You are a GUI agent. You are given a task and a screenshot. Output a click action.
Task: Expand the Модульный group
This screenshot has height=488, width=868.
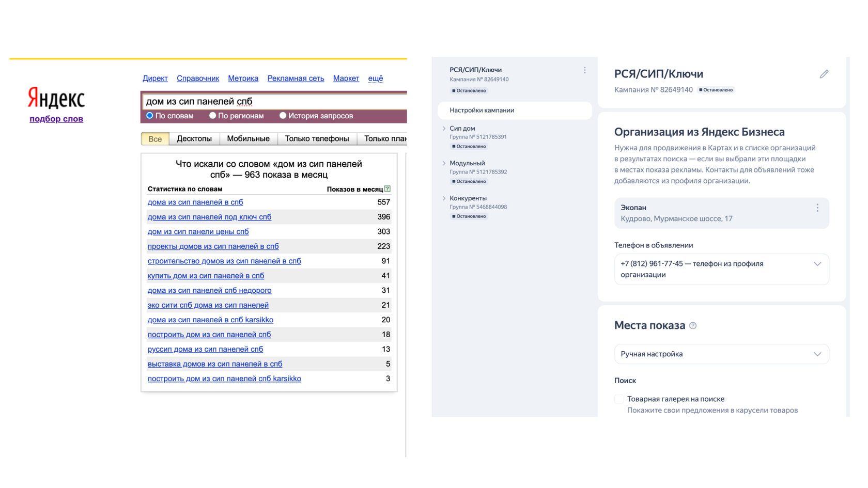(444, 163)
